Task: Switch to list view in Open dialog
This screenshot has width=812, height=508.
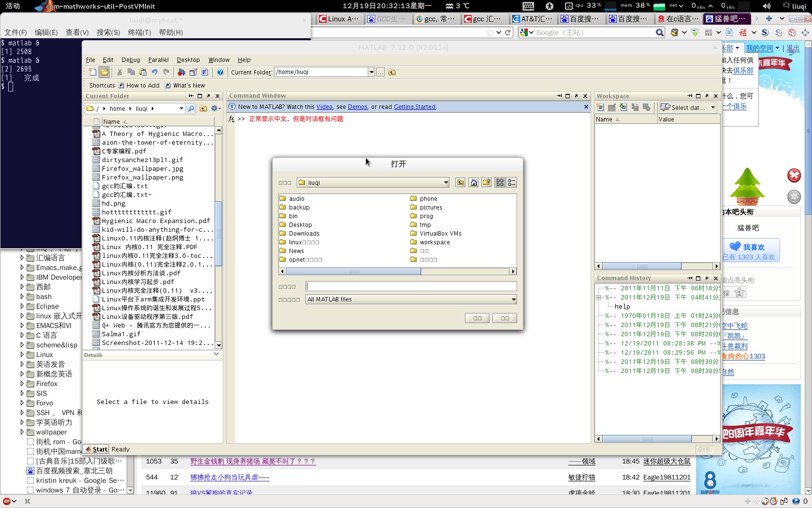Action: 500,182
